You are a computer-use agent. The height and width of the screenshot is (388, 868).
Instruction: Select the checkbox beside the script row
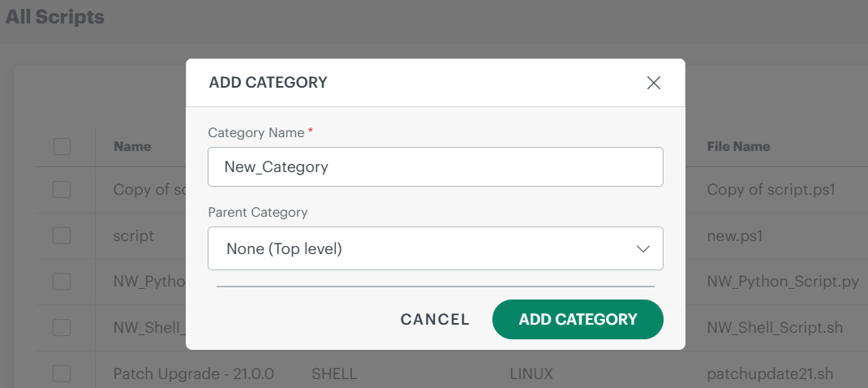point(62,236)
